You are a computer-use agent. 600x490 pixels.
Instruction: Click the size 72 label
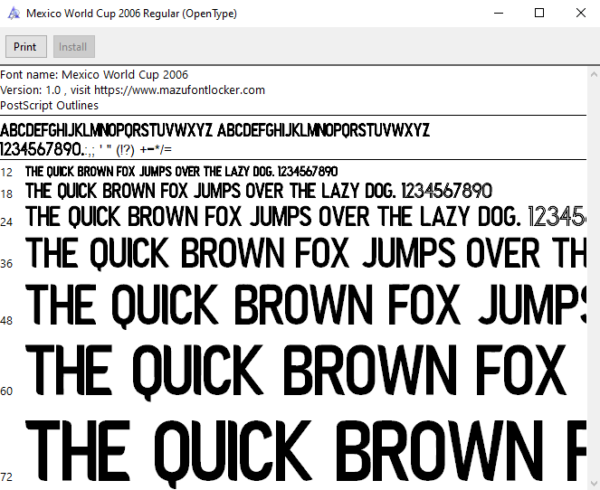point(7,477)
